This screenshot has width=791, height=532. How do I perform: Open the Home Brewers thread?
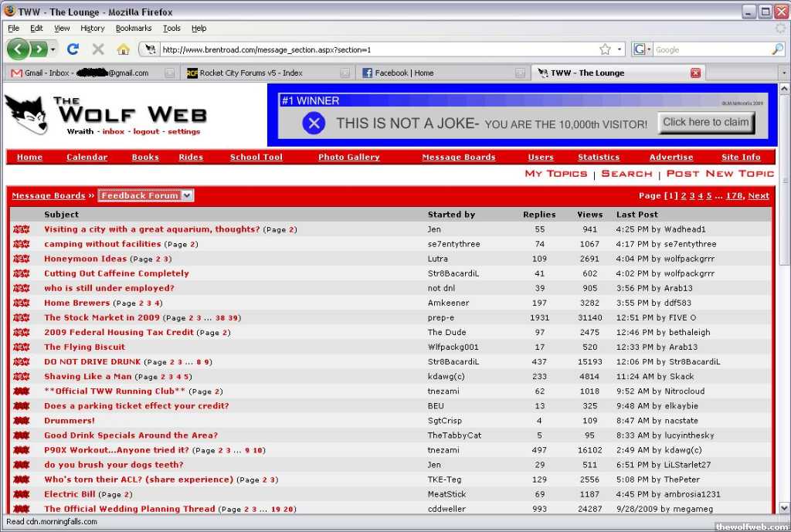[x=76, y=303]
